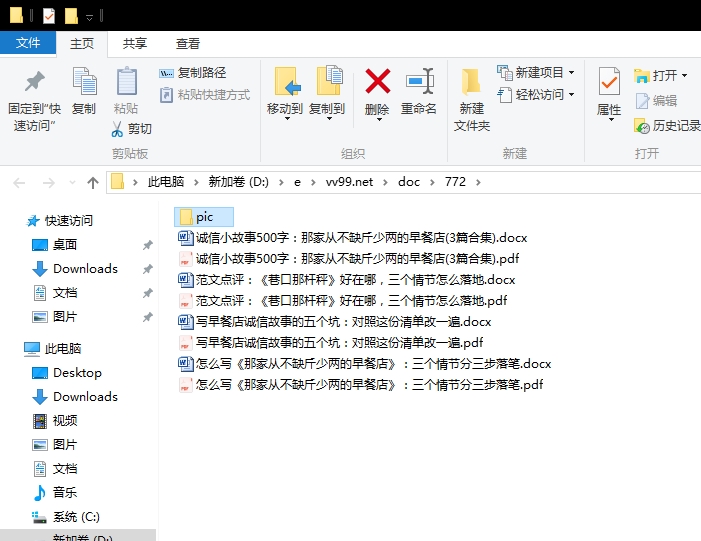Viewport: 701px width, 541px height.
Task: Open Desktop under 此电脑
Action: 67,372
